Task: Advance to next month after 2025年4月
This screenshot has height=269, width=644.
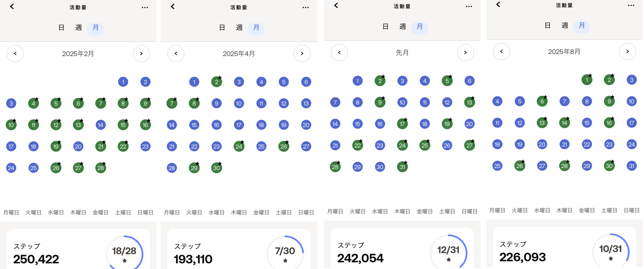Action: [302, 54]
